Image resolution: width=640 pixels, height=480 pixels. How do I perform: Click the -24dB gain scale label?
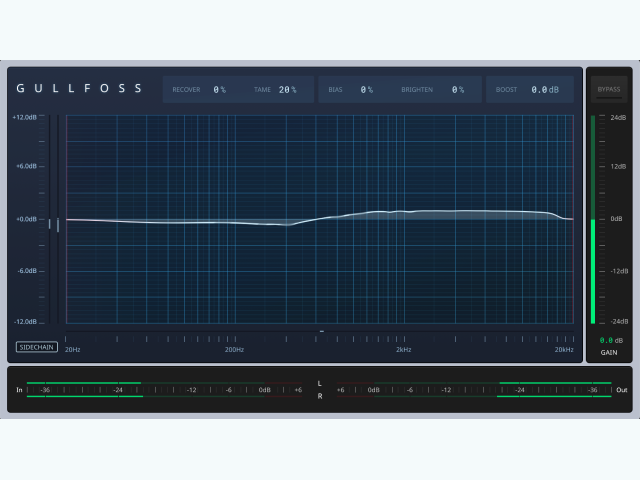pyautogui.click(x=619, y=322)
